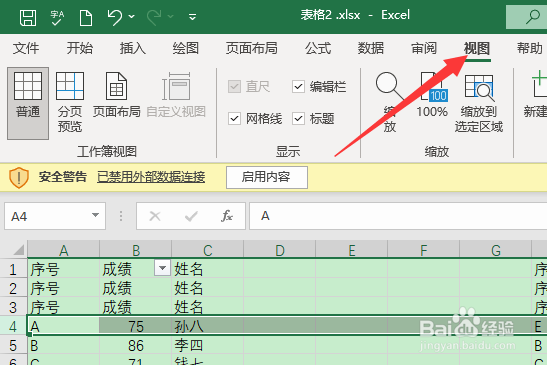Select row 5 header
Screen dimensions: 547x365
(13, 345)
